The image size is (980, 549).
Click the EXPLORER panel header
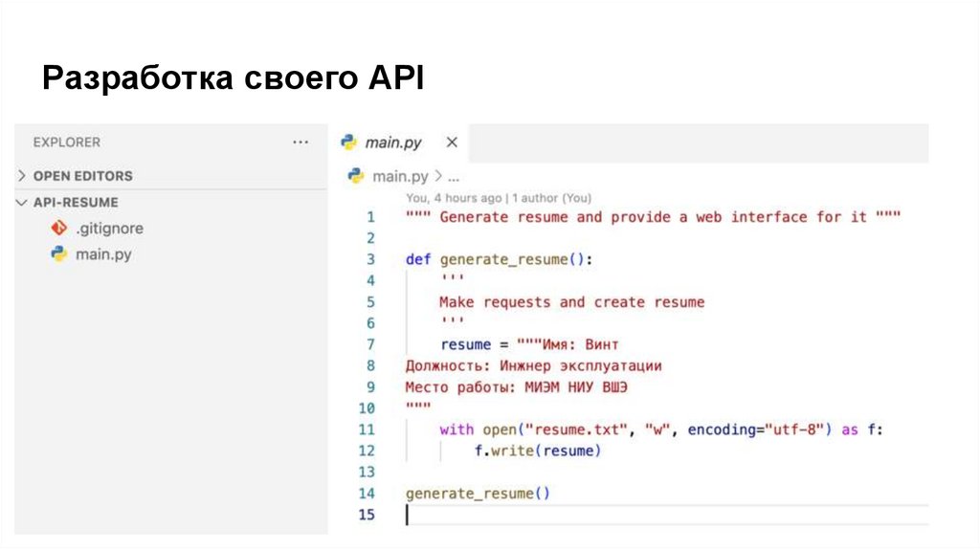[x=66, y=142]
